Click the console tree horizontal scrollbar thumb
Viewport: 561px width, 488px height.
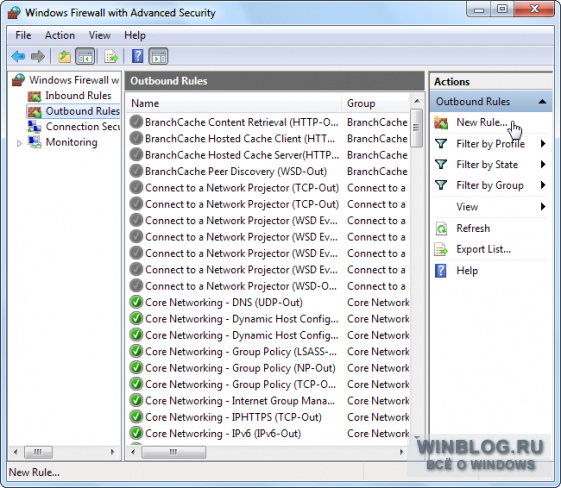click(38, 452)
